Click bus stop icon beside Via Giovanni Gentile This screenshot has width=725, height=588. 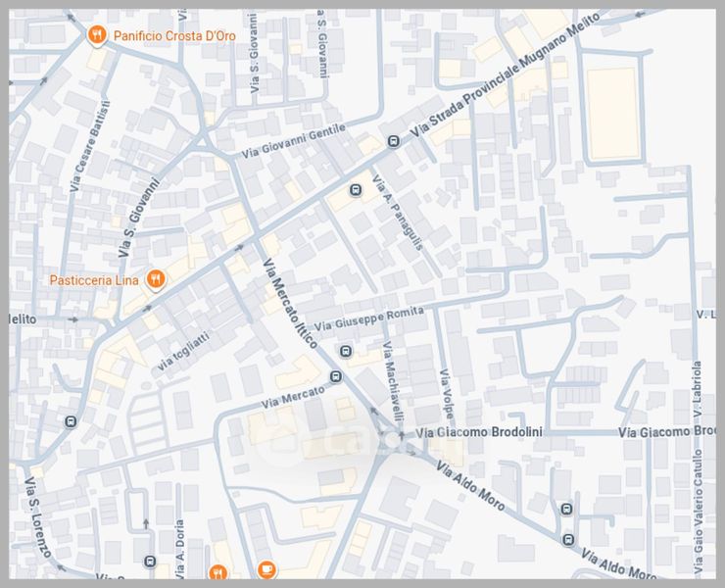tap(394, 141)
